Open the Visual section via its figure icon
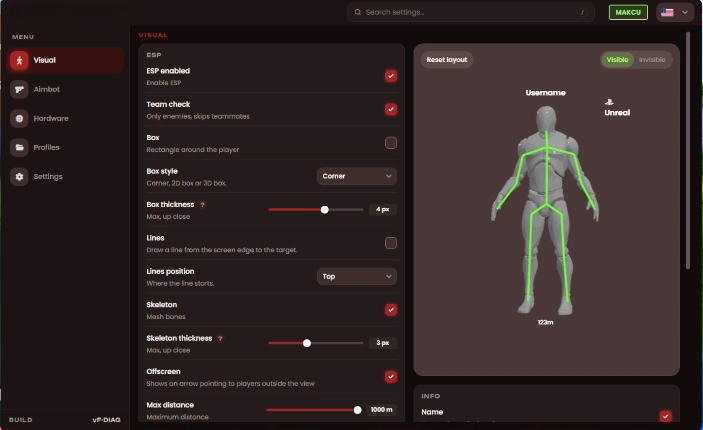Image resolution: width=703 pixels, height=430 pixels. point(19,60)
